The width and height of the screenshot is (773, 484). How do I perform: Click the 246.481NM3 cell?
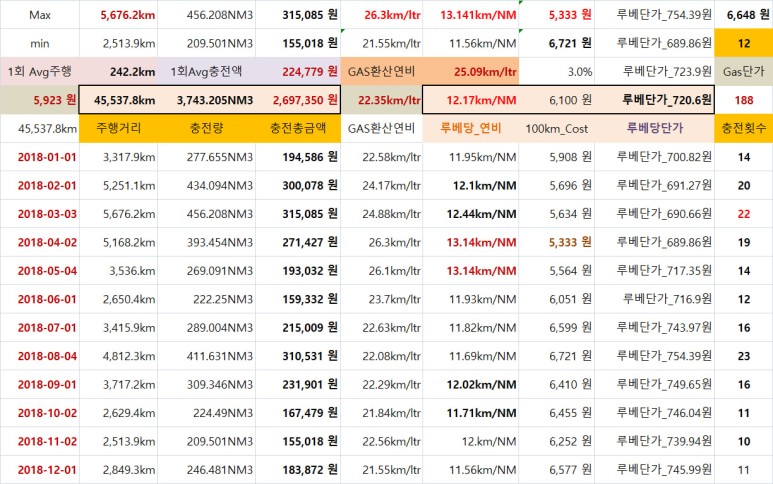click(207, 470)
